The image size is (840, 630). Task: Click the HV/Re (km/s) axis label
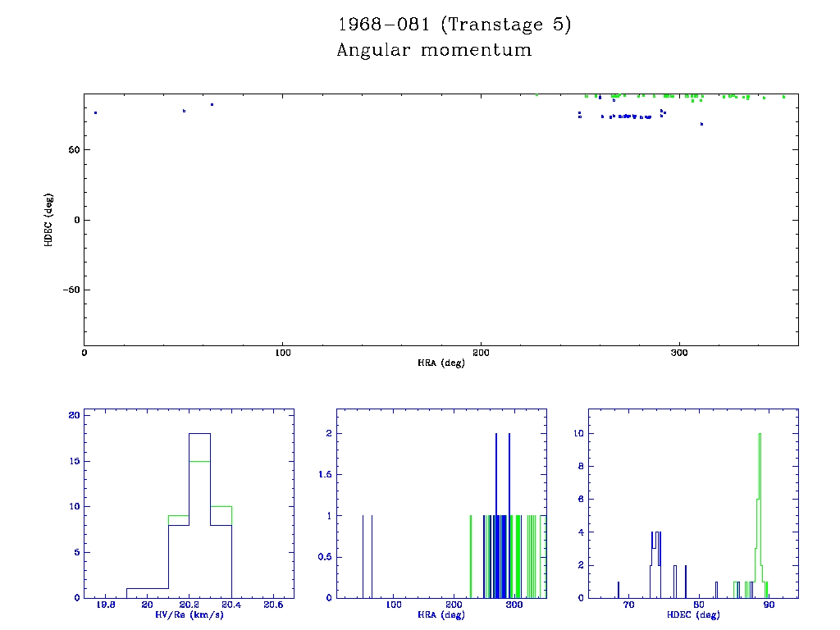[189, 615]
